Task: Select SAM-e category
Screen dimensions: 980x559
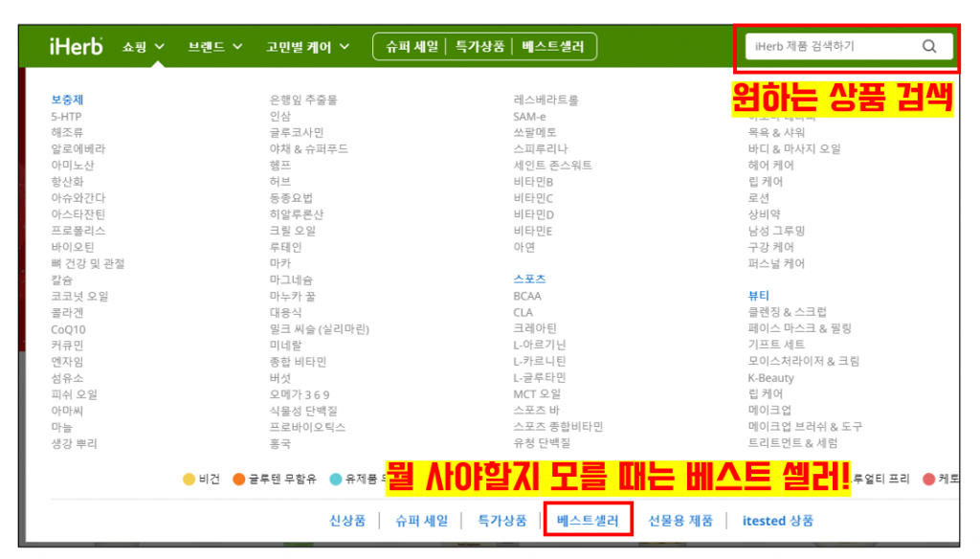Action: [x=529, y=117]
